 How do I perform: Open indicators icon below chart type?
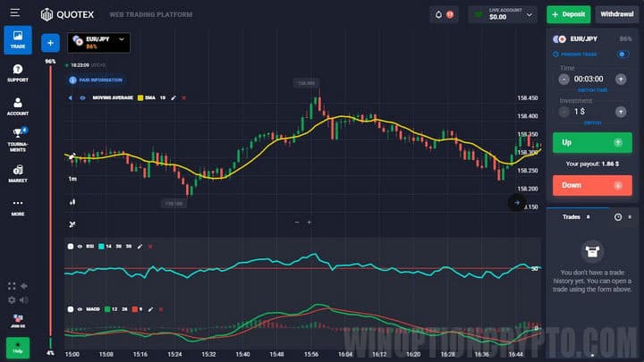pos(72,224)
